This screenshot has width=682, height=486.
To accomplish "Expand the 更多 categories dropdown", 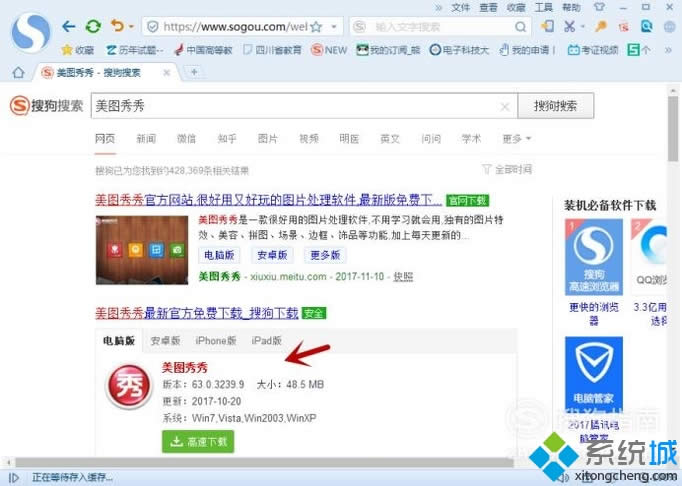I will tap(517, 139).
